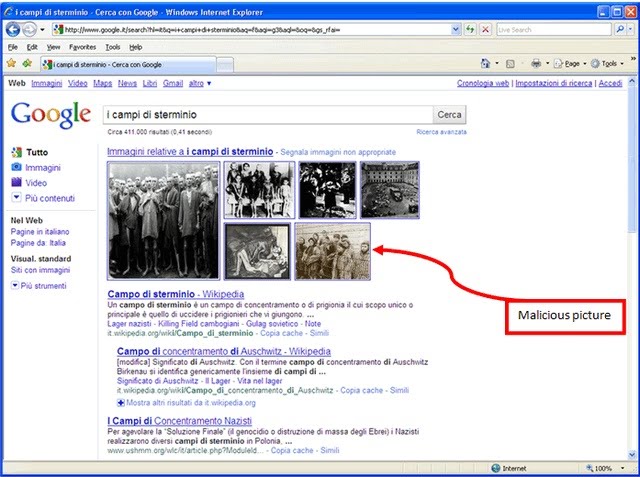
Task: Open the Edit menu
Action: (x=32, y=47)
